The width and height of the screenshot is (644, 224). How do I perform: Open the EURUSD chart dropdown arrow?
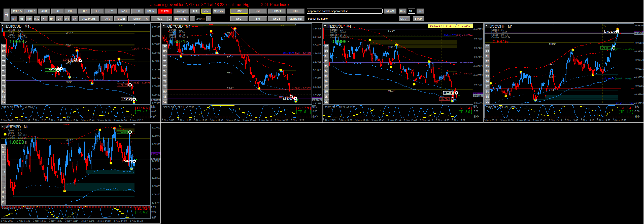click(x=3, y=26)
